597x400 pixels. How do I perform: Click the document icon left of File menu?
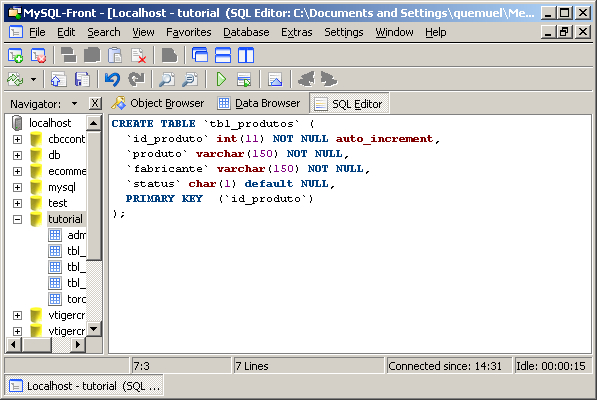click(x=15, y=32)
